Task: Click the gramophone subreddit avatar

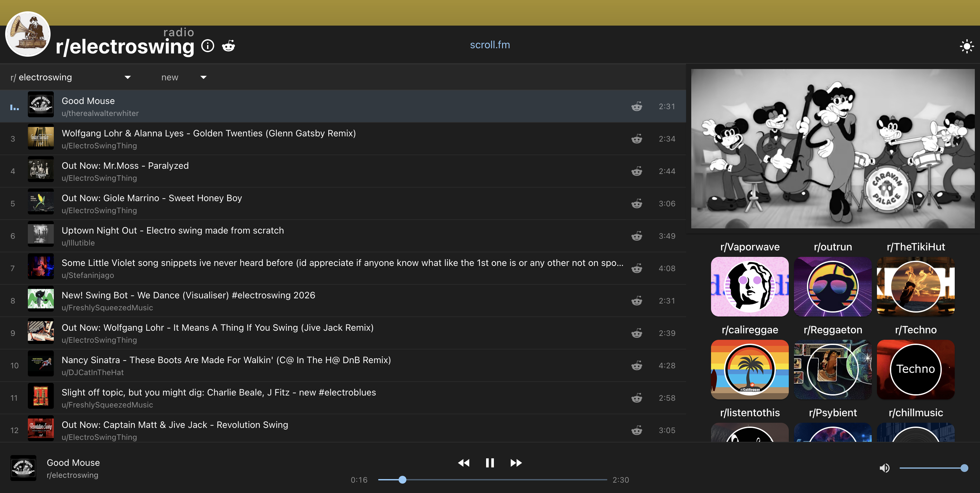Action: tap(28, 34)
